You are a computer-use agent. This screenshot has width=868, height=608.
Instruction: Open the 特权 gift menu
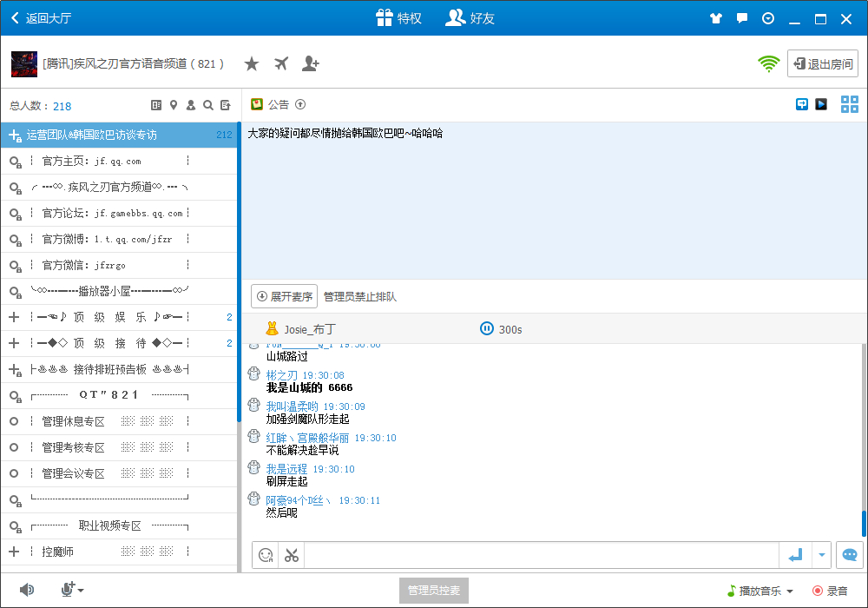(x=398, y=18)
